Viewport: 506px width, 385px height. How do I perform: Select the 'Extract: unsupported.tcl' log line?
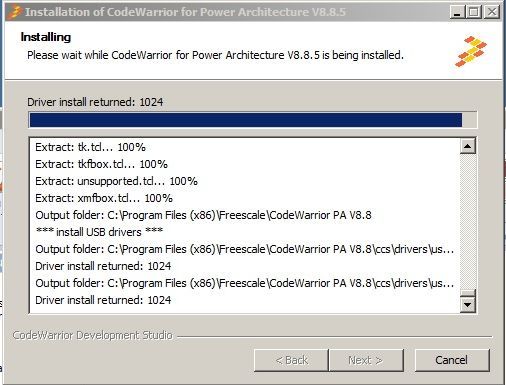click(116, 181)
